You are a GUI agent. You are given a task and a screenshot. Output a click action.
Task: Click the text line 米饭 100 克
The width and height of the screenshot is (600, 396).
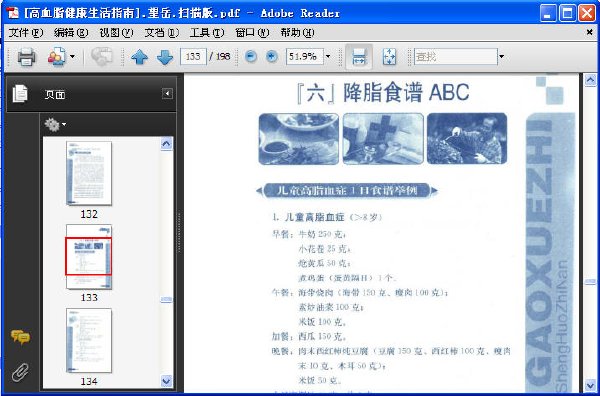point(322,322)
